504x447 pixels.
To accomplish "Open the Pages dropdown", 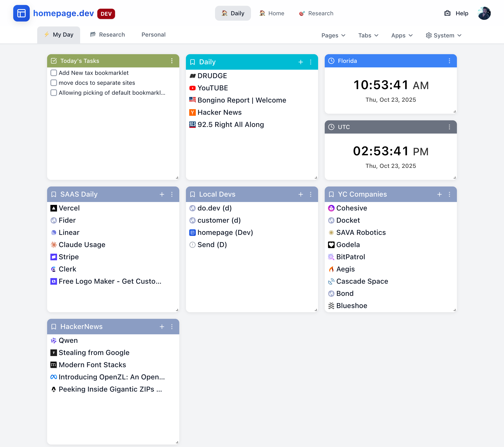I will coord(333,35).
